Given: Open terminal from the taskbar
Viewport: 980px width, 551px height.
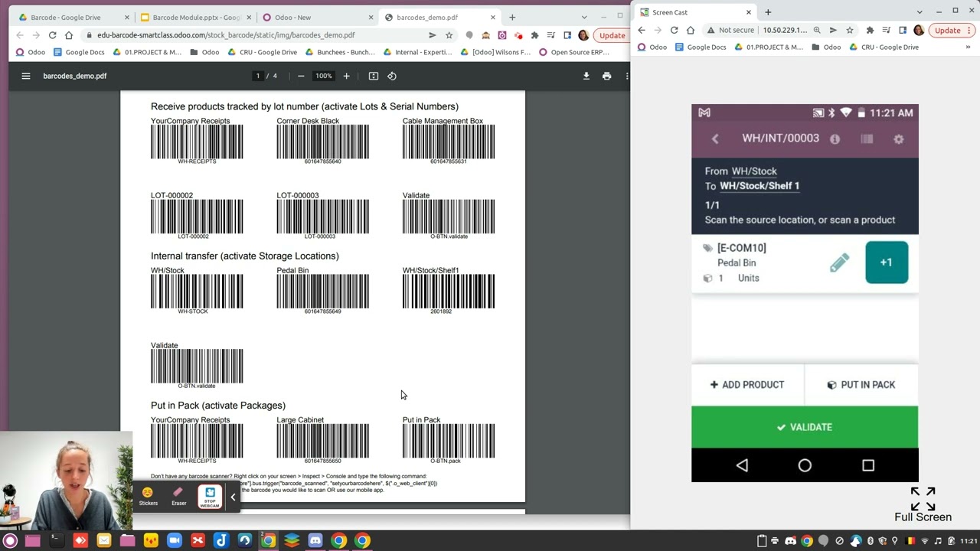Looking at the screenshot, I should tap(57, 541).
